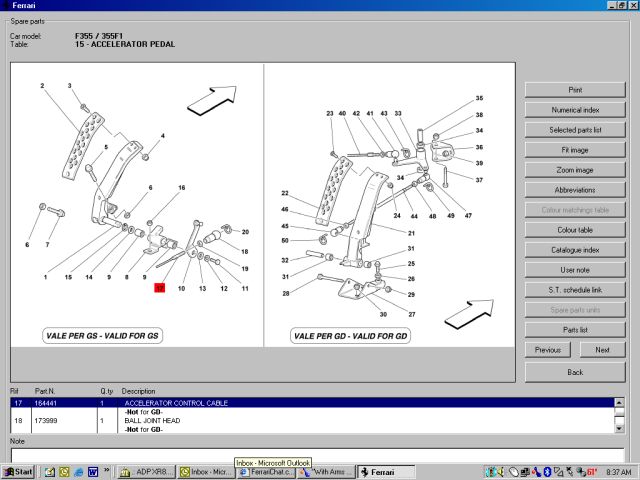Click part label 18 in GS diagram
The width and height of the screenshot is (640, 480).
click(244, 251)
